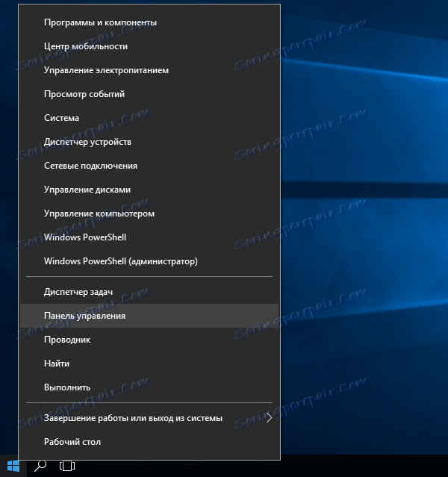The width and height of the screenshot is (448, 477).
Task: Open Диспетчер задач
Action: pos(149,292)
